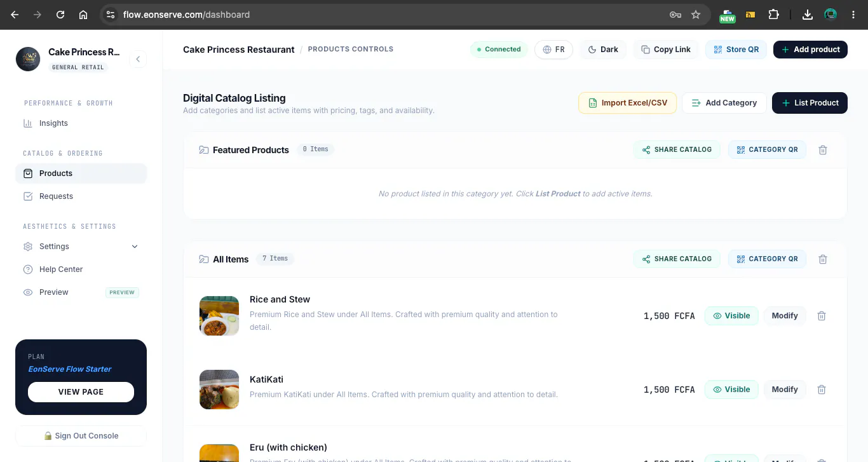Open Preview in the sidebar
The width and height of the screenshot is (868, 462).
coord(81,292)
